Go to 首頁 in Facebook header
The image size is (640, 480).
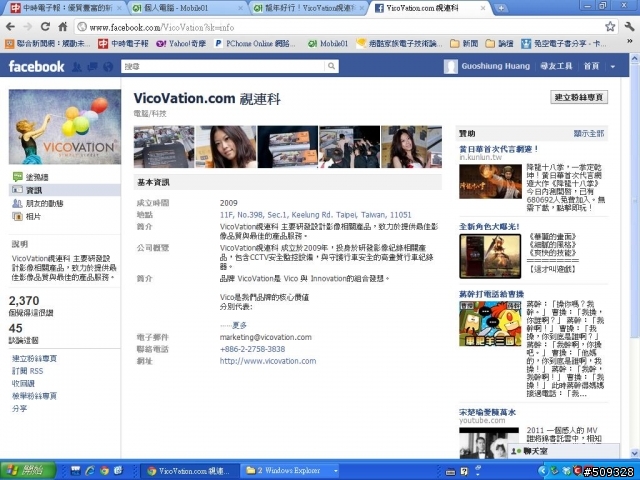coord(591,66)
